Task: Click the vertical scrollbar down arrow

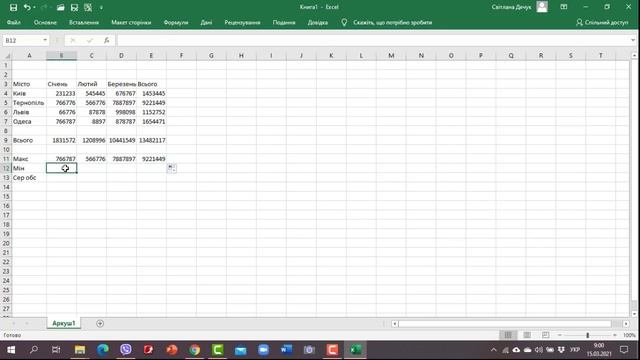Action: coord(634,314)
